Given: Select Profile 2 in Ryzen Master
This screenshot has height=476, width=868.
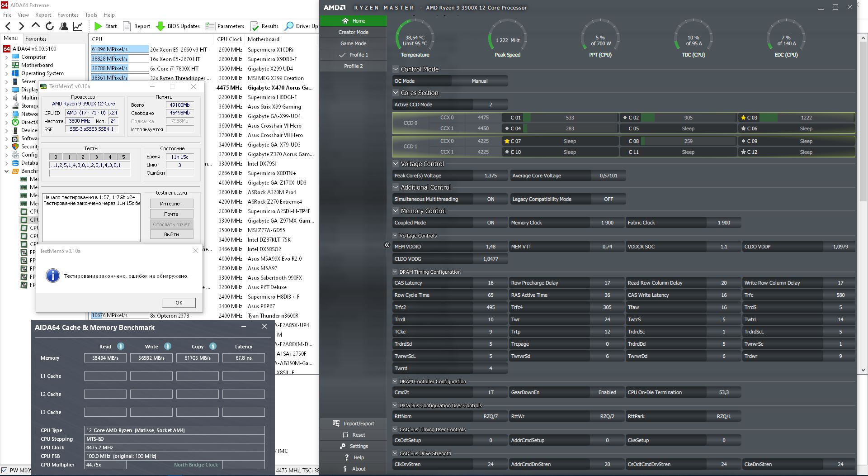Looking at the screenshot, I should click(354, 66).
